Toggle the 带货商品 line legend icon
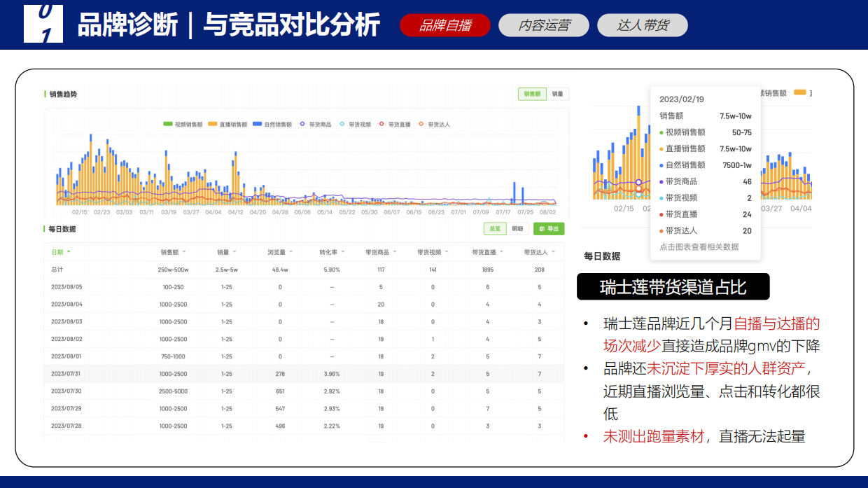The width and height of the screenshot is (868, 488). pyautogui.click(x=302, y=124)
